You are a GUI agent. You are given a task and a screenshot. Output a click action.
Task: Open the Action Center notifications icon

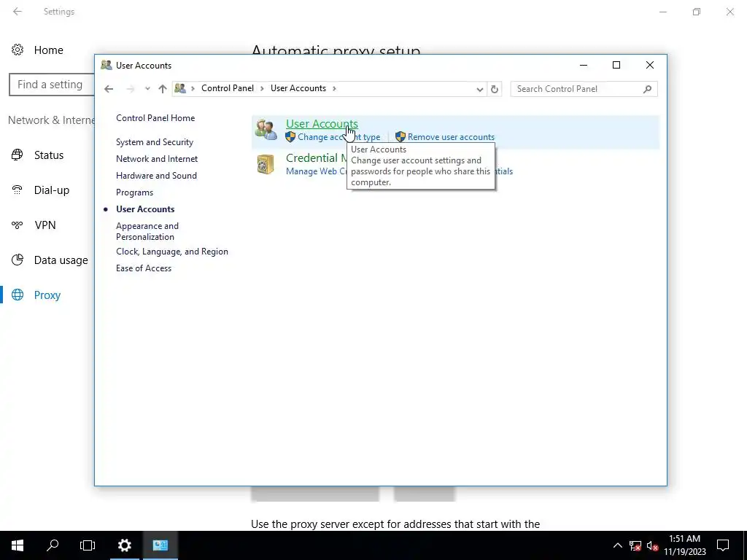(723, 545)
